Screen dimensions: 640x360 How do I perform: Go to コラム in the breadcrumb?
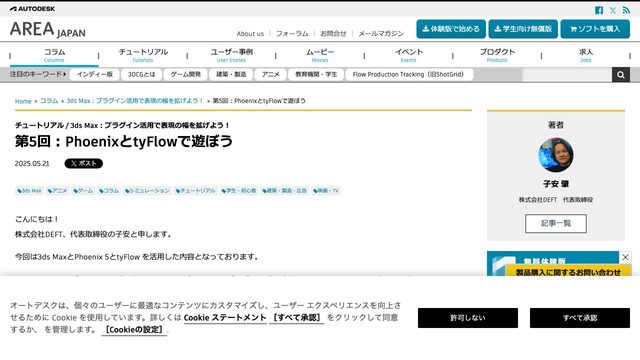49,101
